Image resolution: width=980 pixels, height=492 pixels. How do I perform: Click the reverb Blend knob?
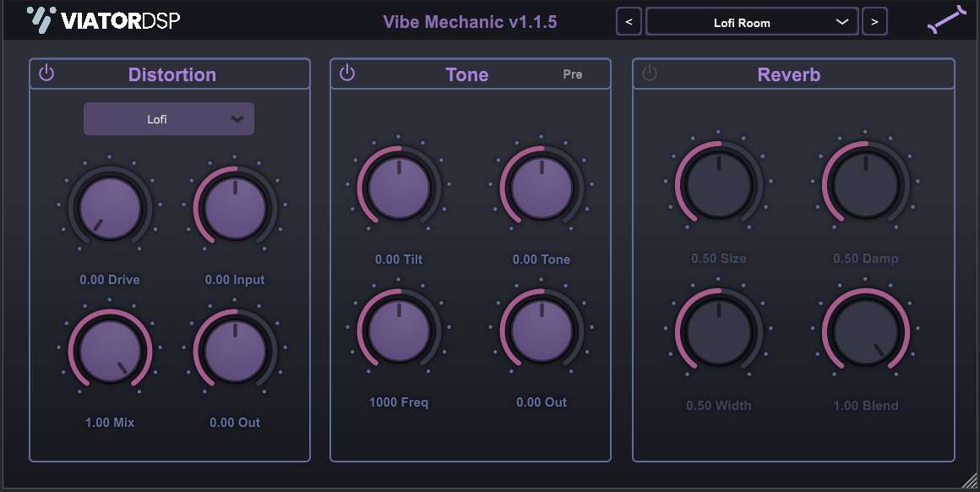[x=866, y=331]
